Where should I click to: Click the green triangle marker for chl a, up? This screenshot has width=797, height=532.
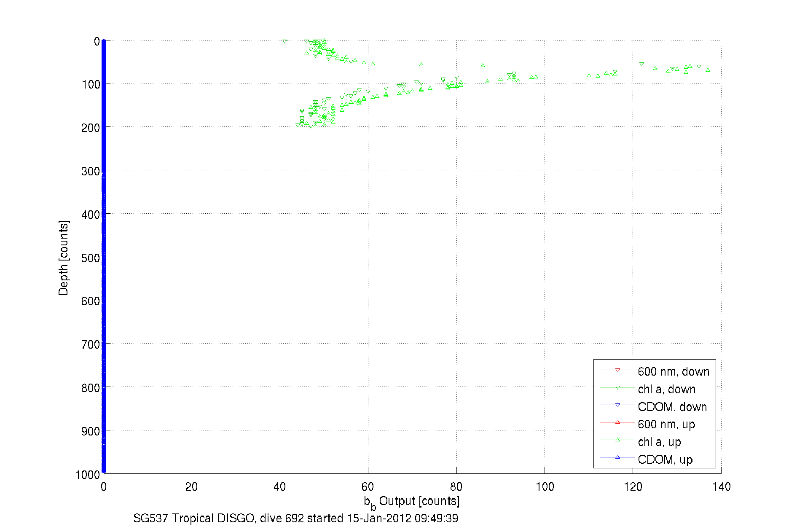[x=617, y=440]
